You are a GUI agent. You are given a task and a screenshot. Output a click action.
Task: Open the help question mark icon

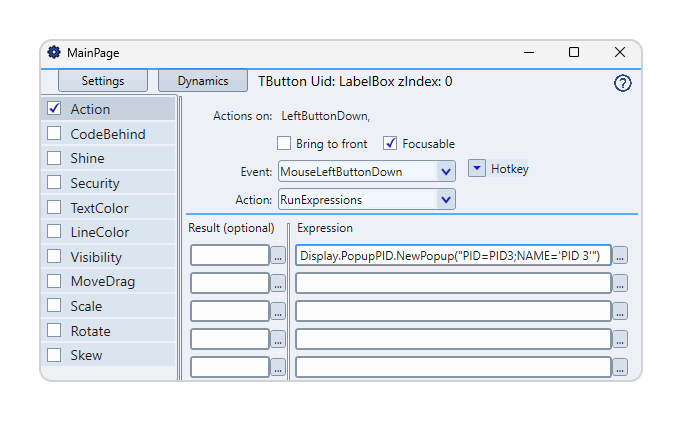(622, 83)
